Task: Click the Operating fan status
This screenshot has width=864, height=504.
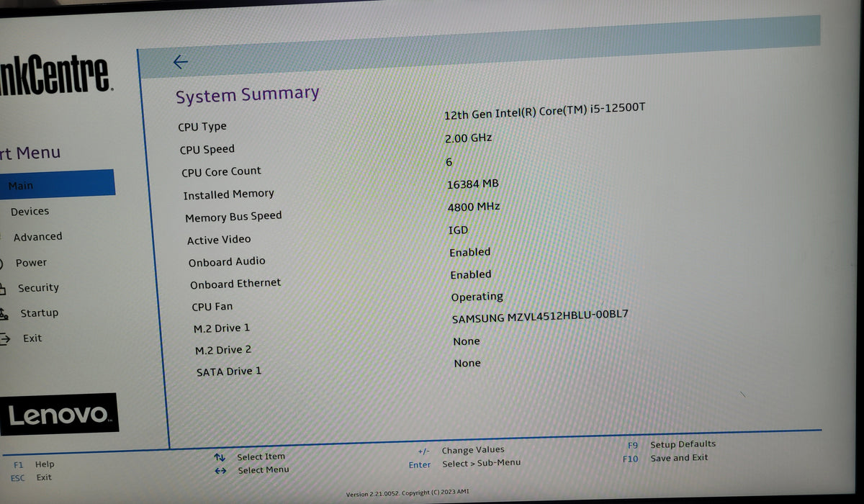Action: pyautogui.click(x=477, y=297)
